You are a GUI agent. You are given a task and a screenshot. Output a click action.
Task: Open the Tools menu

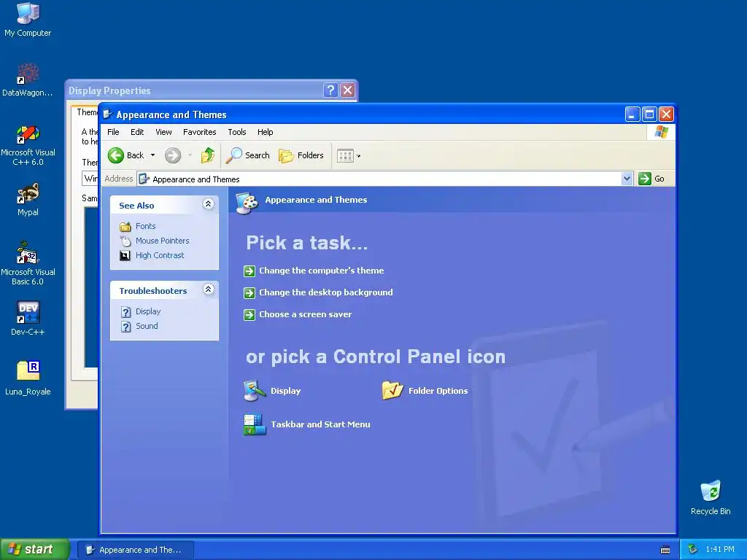pos(237,132)
